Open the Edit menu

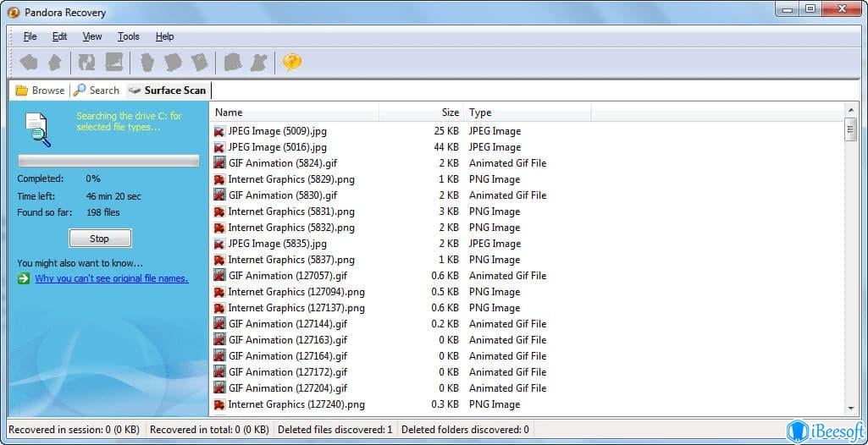60,36
